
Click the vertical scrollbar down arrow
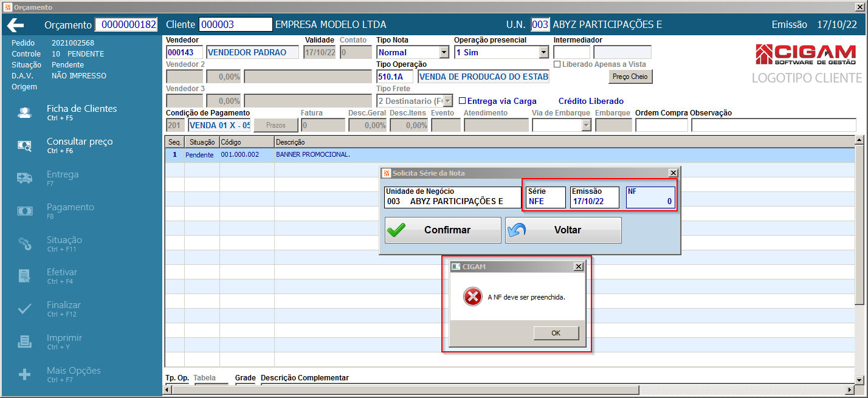coord(859,380)
